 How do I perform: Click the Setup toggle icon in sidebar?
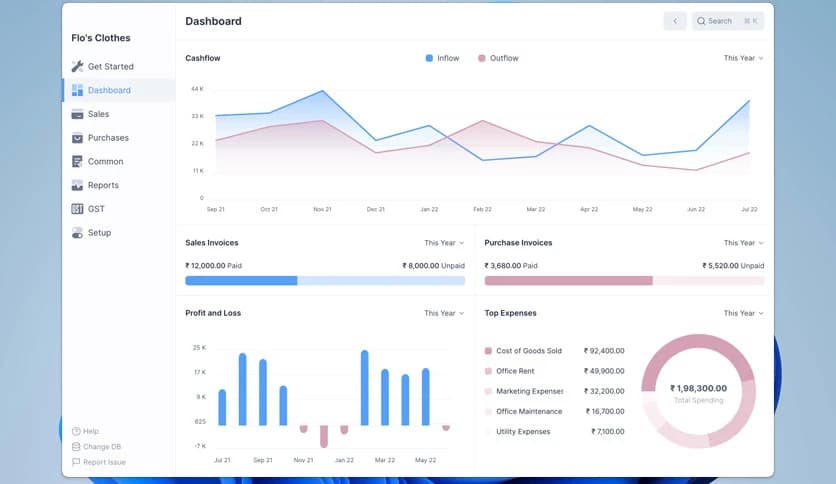pos(77,233)
